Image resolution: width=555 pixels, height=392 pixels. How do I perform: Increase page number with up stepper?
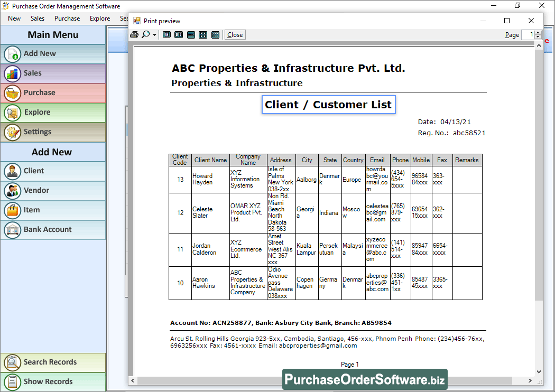pos(538,33)
